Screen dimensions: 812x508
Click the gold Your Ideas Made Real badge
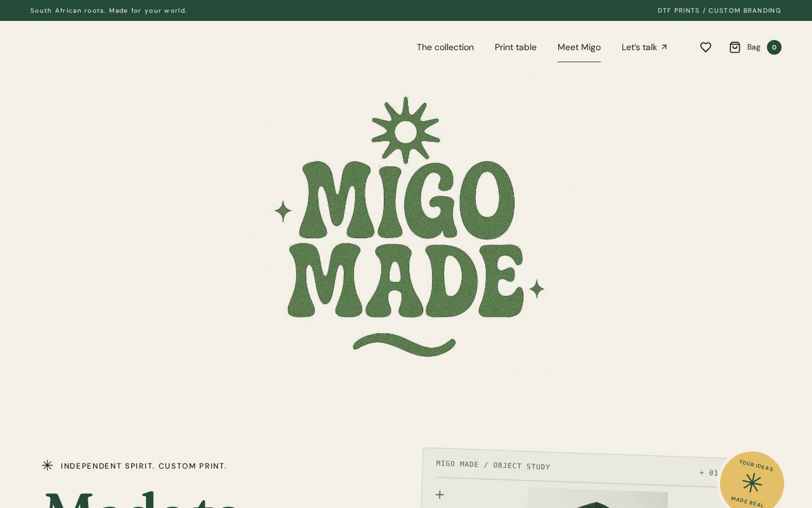752,483
